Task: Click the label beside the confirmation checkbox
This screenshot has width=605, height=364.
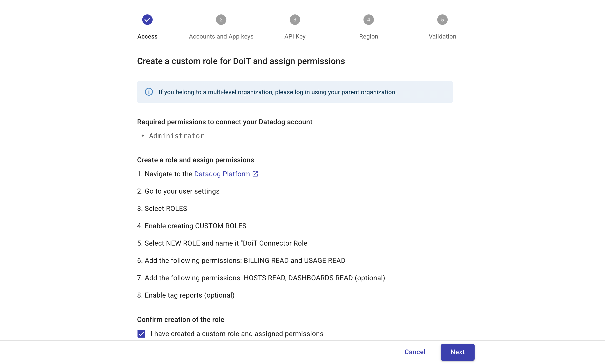Action: pos(237,334)
